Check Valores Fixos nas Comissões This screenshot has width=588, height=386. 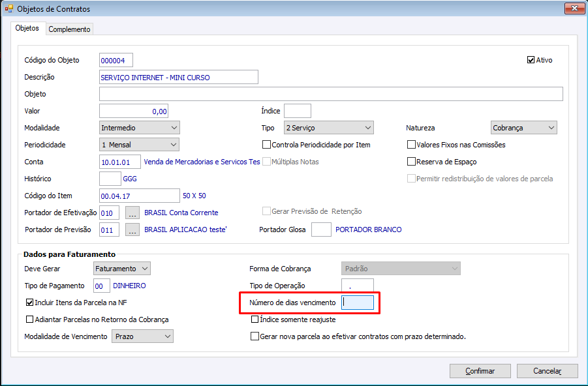[411, 145]
